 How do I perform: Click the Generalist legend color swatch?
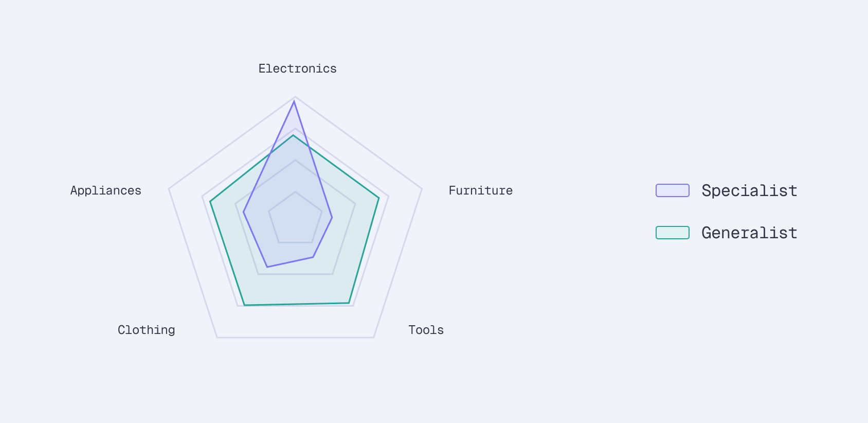672,233
